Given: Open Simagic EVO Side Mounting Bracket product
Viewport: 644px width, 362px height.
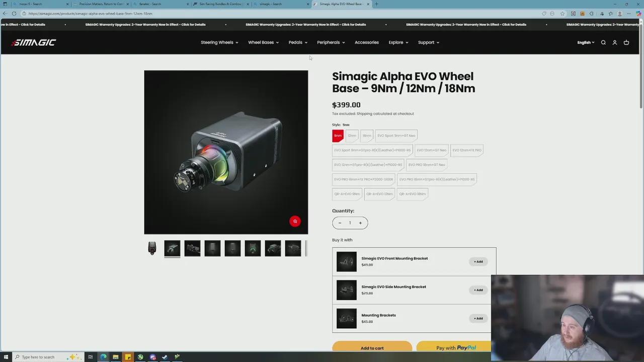Looking at the screenshot, I should coord(393,287).
